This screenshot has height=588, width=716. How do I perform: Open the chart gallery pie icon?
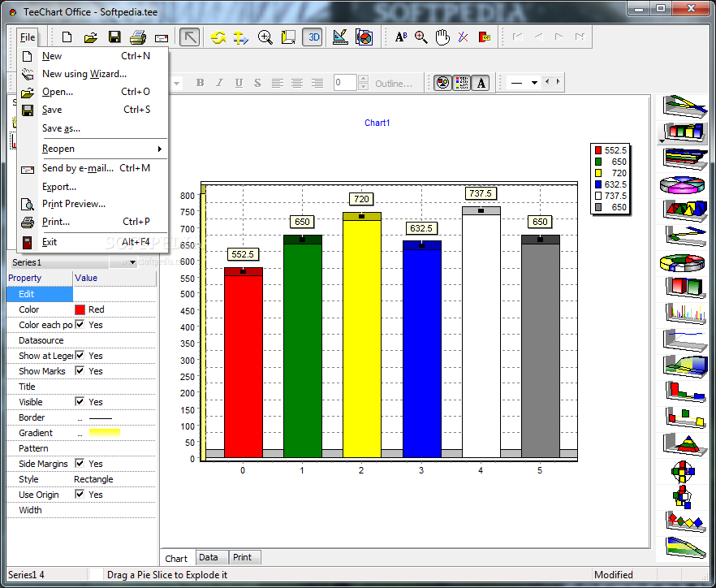click(364, 37)
